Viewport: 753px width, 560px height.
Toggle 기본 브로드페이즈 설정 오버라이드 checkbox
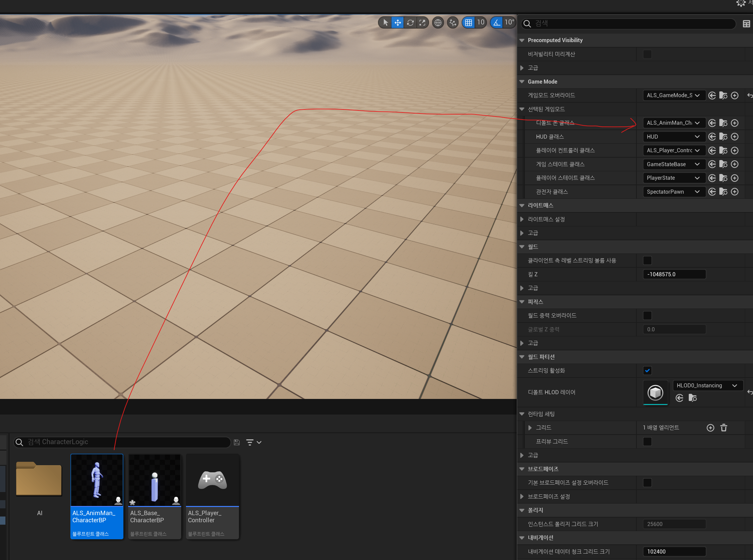(647, 483)
